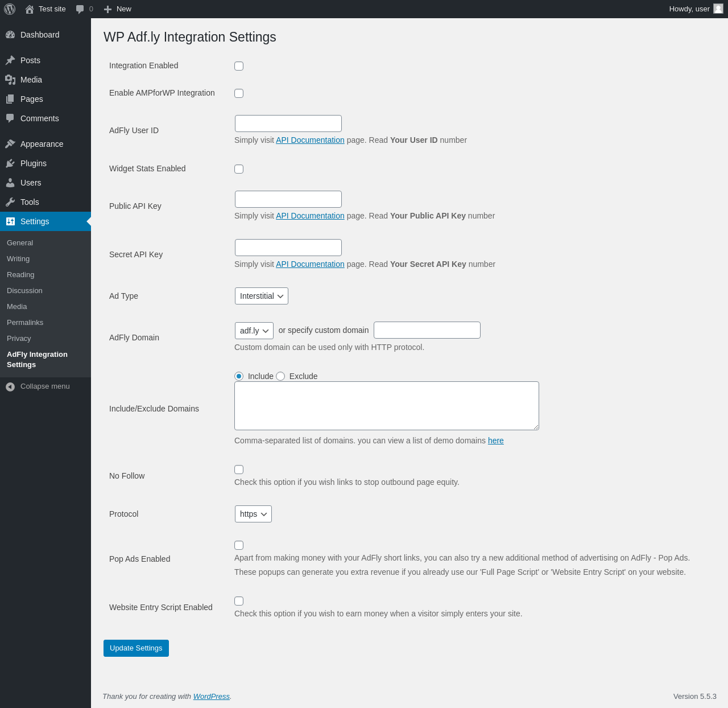This screenshot has width=728, height=708.
Task: Select the Include radio button
Action: [x=239, y=376]
